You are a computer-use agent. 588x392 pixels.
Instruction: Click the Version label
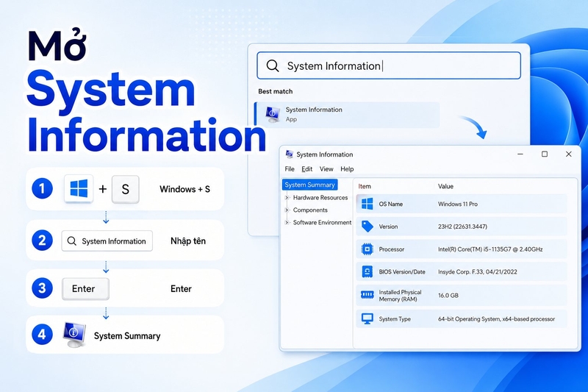pyautogui.click(x=388, y=227)
